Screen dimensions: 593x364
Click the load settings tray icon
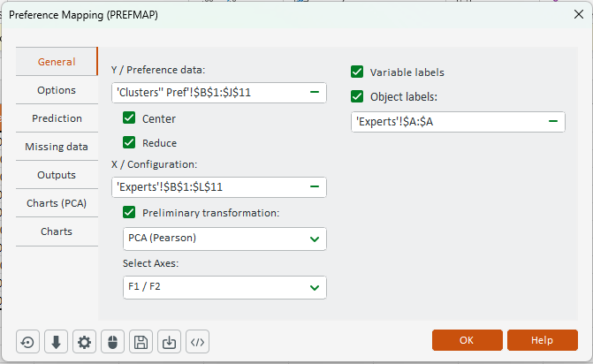click(169, 342)
